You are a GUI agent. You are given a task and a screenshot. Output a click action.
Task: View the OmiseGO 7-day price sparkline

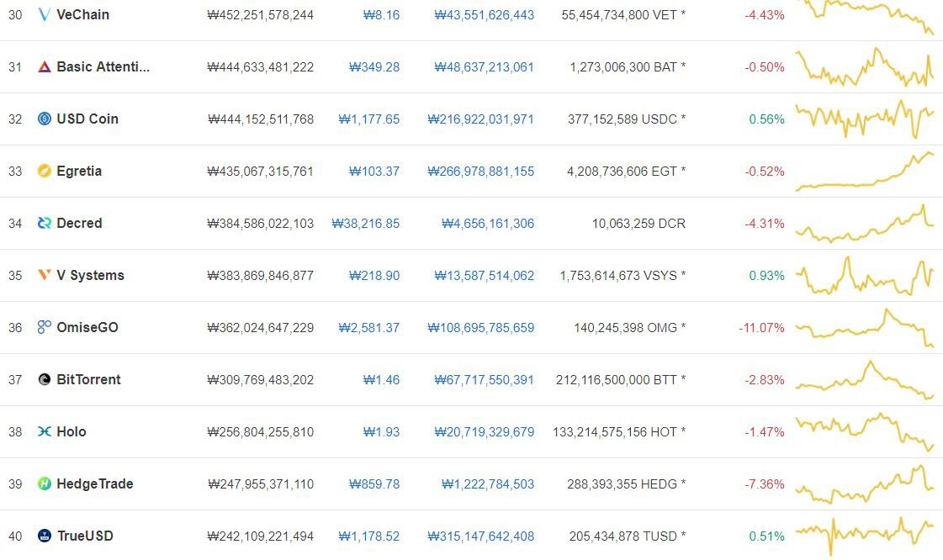point(865,328)
